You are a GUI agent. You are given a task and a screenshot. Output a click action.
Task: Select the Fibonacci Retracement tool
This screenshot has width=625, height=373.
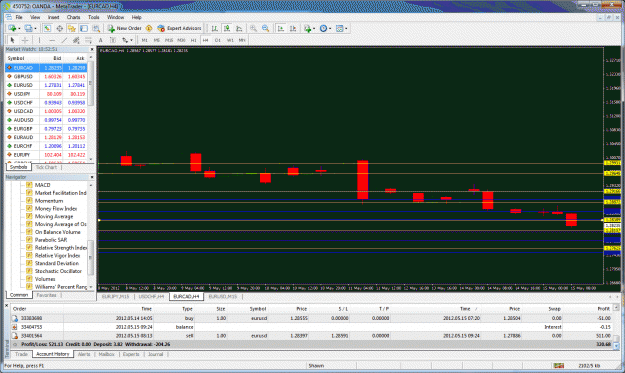click(88, 40)
